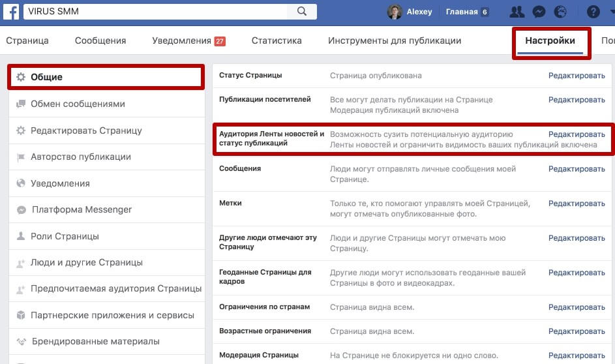Screen dimensions: 615x364
Task: Open the Страница tab
Action: pos(27,40)
